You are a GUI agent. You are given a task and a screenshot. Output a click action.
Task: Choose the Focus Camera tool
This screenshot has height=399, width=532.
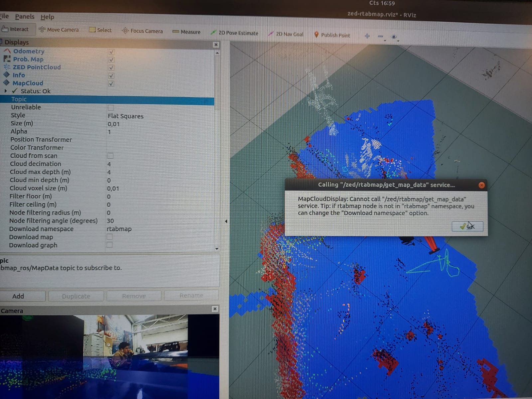(x=142, y=31)
